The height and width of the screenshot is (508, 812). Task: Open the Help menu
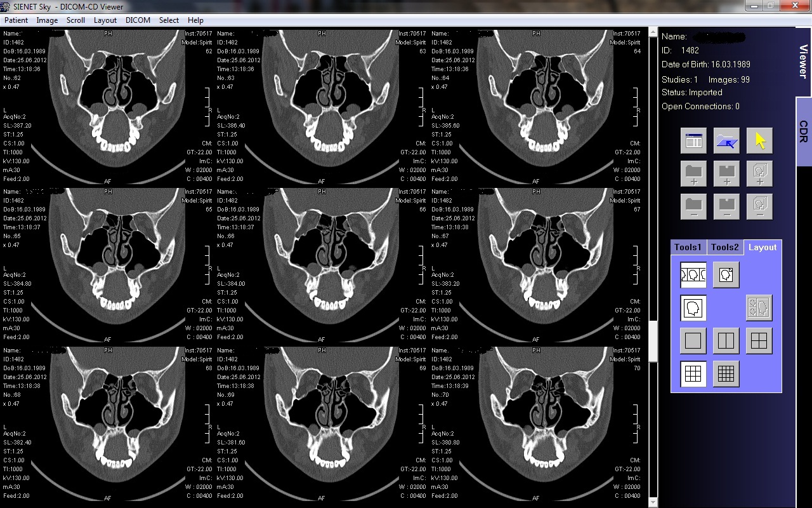(x=195, y=20)
